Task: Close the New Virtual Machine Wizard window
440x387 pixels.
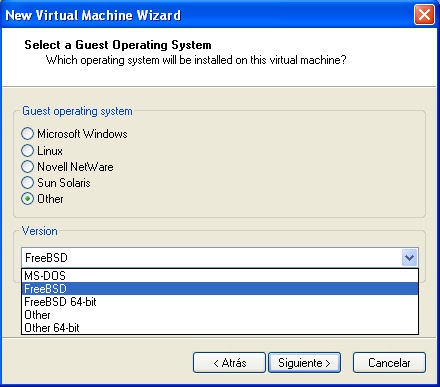Action: click(x=424, y=15)
